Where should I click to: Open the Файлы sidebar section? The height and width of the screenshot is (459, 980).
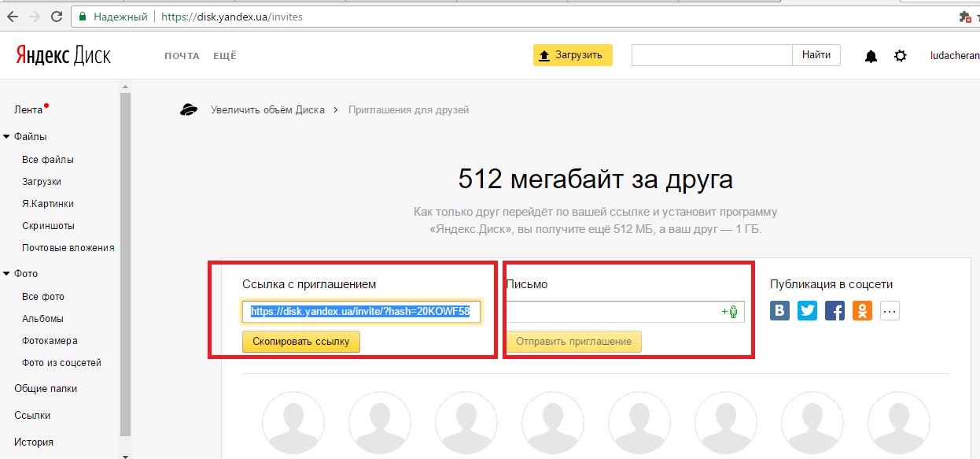31,136
